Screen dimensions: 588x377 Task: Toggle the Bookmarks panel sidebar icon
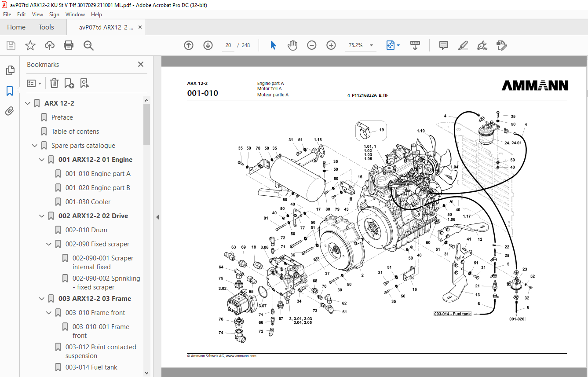(x=10, y=91)
